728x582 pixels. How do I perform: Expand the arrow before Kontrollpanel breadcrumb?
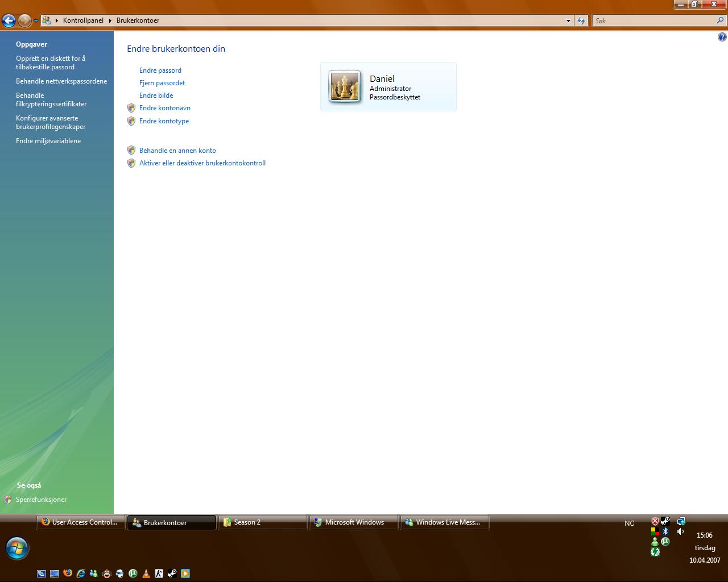coord(57,20)
